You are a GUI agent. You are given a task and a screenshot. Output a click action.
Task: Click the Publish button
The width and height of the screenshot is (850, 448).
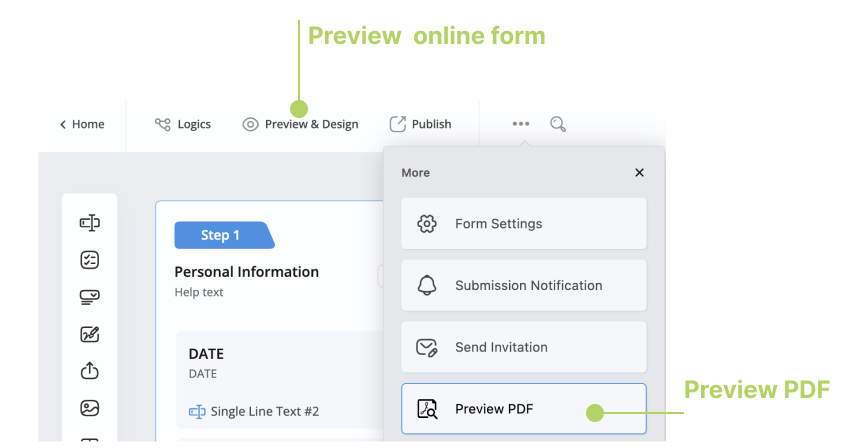[420, 124]
